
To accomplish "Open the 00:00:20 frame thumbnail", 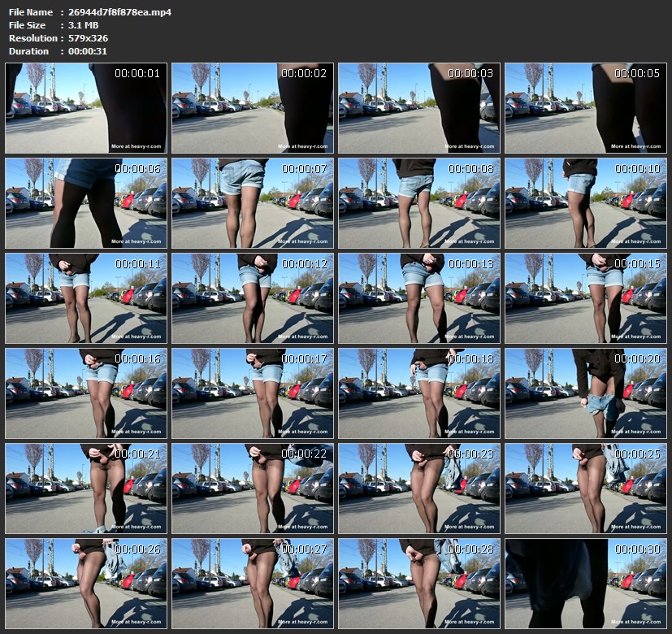I will [x=586, y=393].
